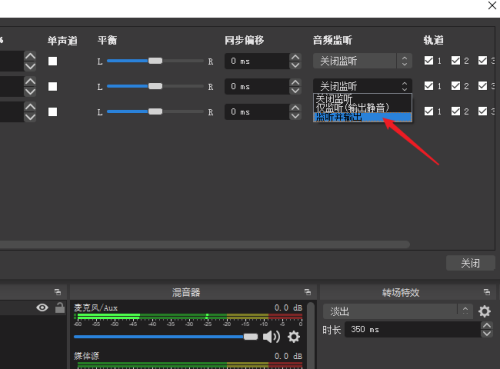This screenshot has width=500, height=369.
Task: Click the 轨道 column header
Action: pyautogui.click(x=433, y=40)
